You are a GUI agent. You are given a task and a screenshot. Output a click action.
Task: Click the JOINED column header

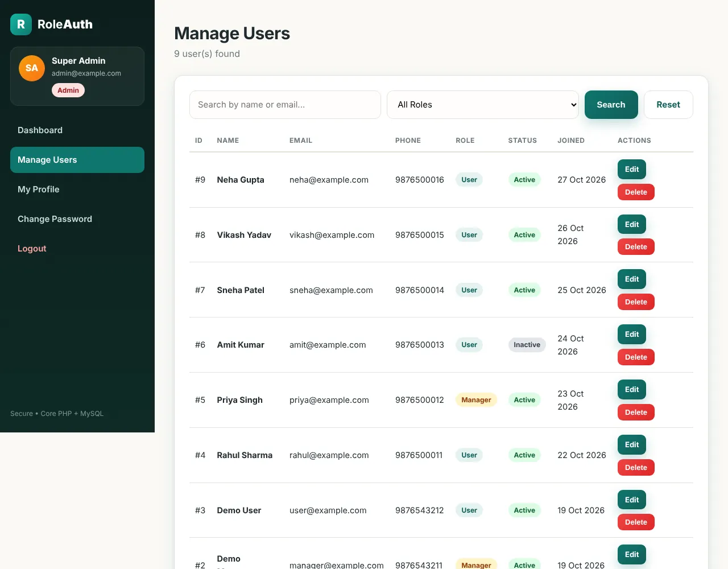click(x=571, y=141)
